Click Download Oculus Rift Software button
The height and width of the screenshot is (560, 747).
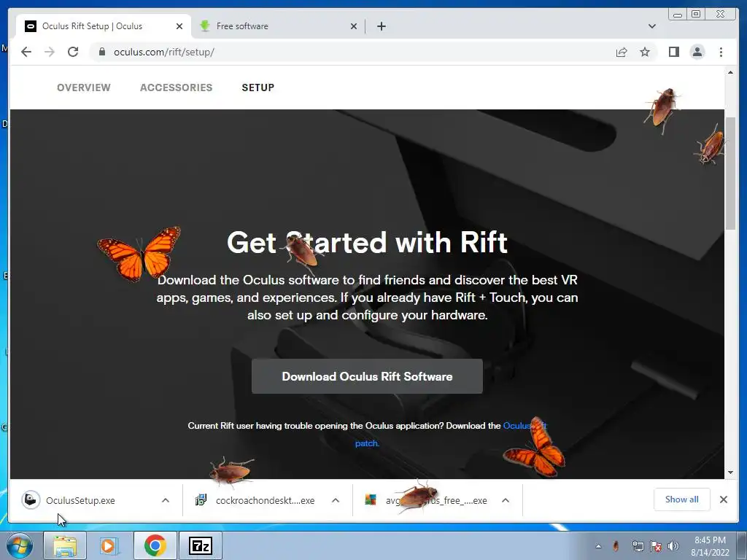pyautogui.click(x=367, y=376)
